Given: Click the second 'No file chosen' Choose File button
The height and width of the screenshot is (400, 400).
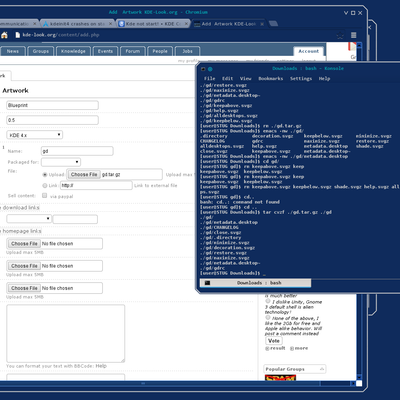Looking at the screenshot, I should click(x=24, y=266).
